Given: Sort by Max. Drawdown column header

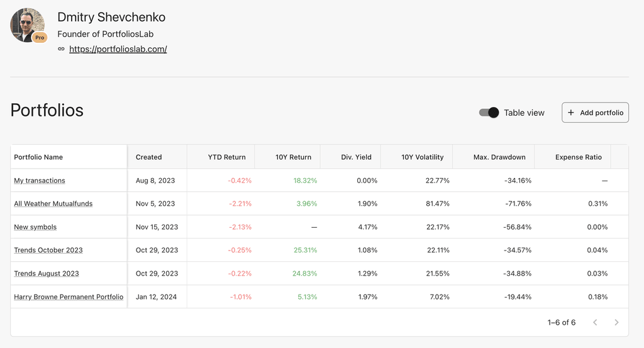Looking at the screenshot, I should pos(499,157).
